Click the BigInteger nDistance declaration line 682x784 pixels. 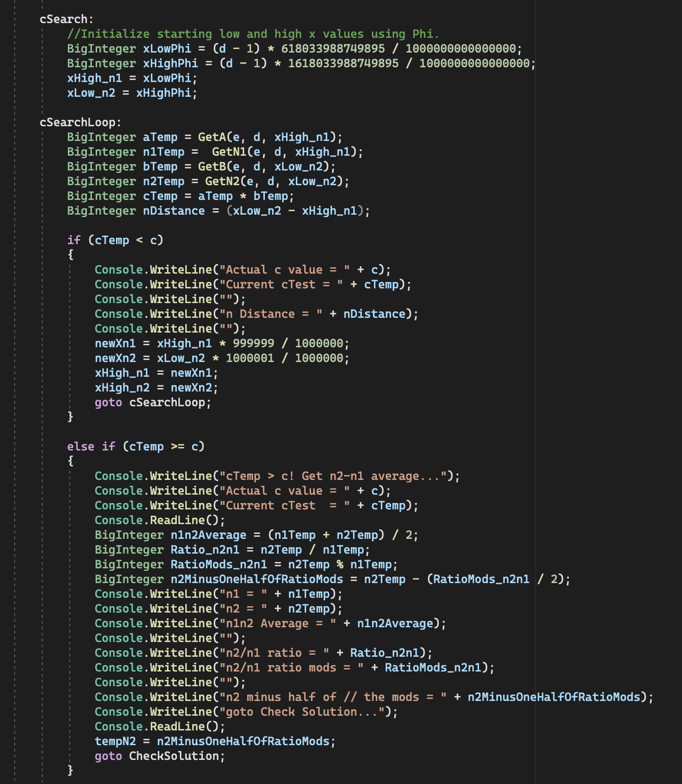[x=219, y=211]
